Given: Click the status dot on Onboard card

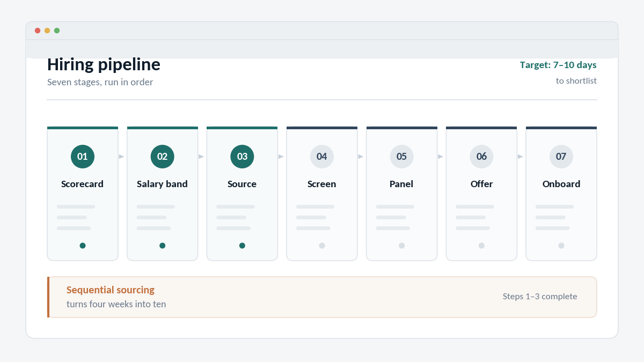Looking at the screenshot, I should (561, 246).
